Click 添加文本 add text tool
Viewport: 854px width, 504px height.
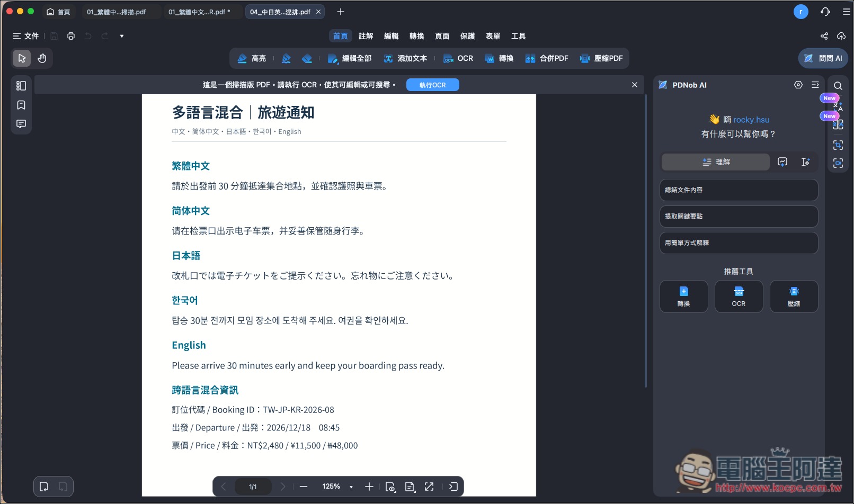[x=406, y=58]
